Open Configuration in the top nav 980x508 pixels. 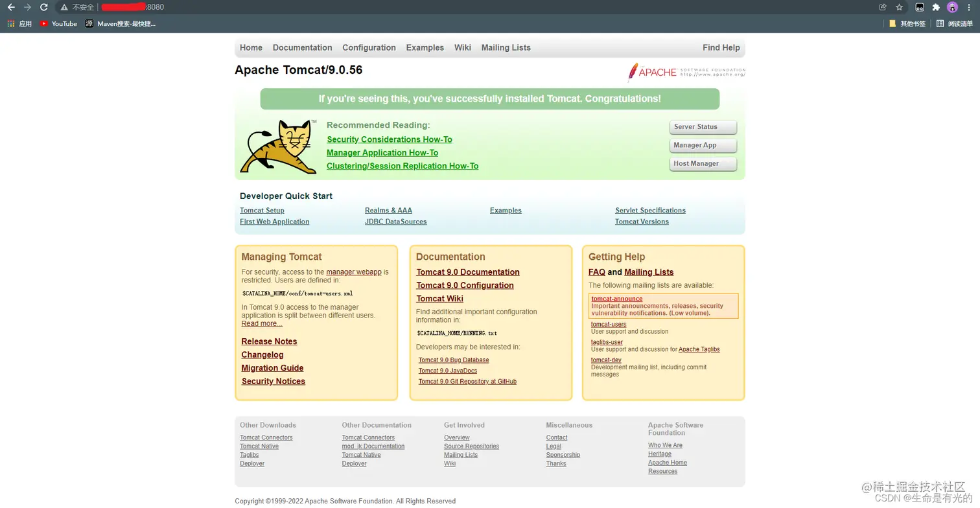click(x=369, y=48)
